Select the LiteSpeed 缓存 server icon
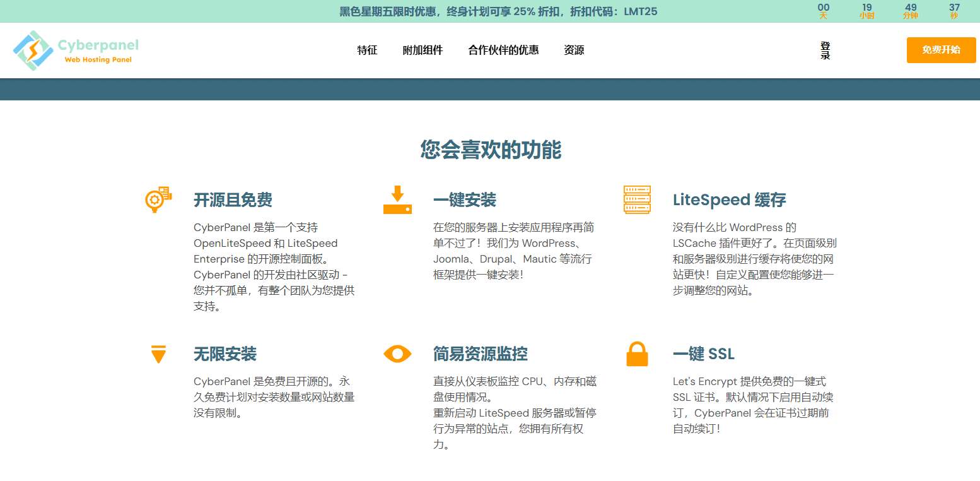This screenshot has height=481, width=980. pos(637,199)
